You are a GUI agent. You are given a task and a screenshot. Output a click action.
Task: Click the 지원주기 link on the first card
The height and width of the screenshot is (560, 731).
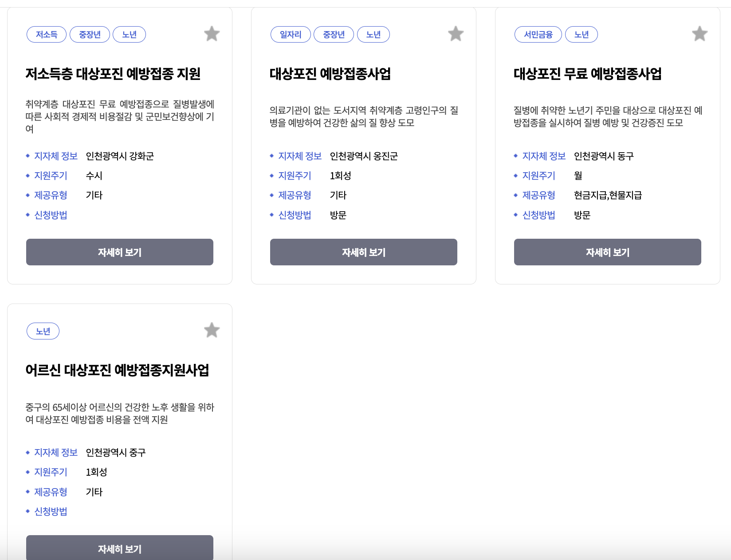[51, 175]
